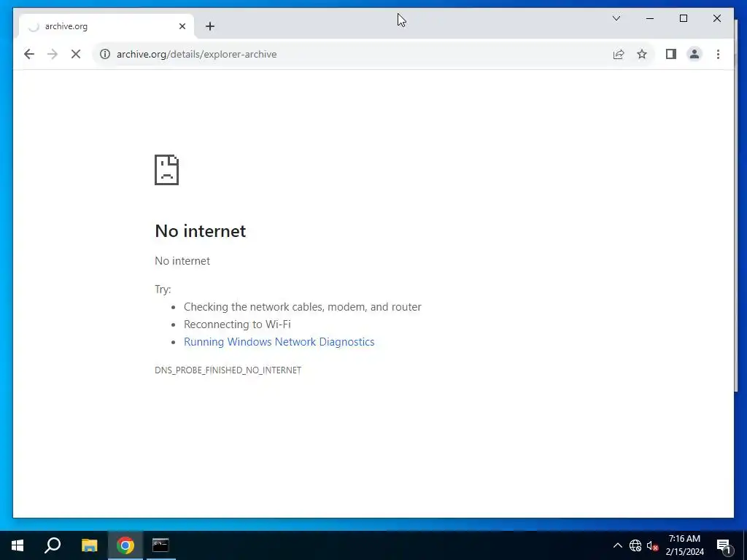This screenshot has width=747, height=560.
Task: Open the taskbar clock and date
Action: tap(684, 545)
